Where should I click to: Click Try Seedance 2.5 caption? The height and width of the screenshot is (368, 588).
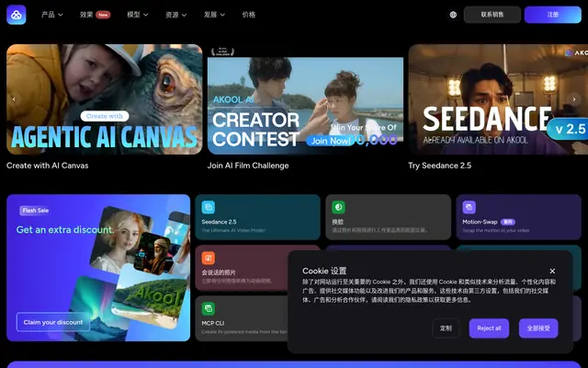pyautogui.click(x=439, y=166)
